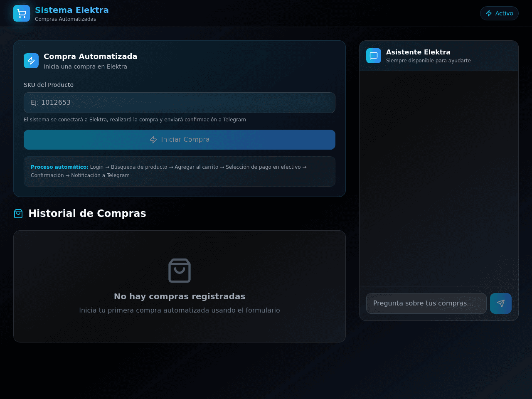The width and height of the screenshot is (532, 399).
Task: Click the chat bubble icon of Asistente Elektra
Action: click(374, 56)
